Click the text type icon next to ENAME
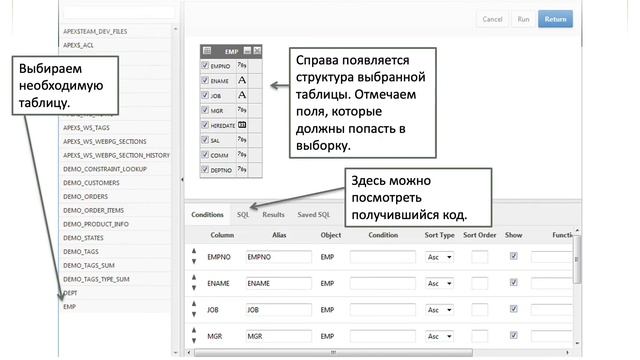Screen dimensions: 640x360 [242, 80]
